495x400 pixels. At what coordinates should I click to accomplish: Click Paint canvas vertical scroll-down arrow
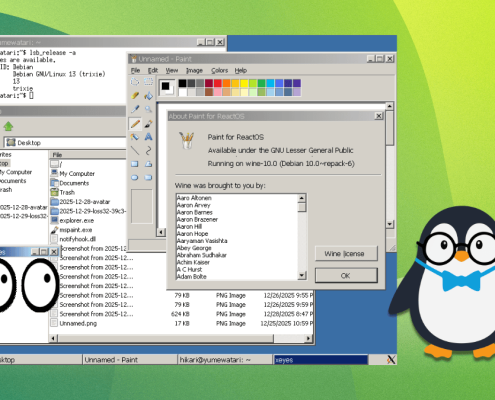coord(390,224)
